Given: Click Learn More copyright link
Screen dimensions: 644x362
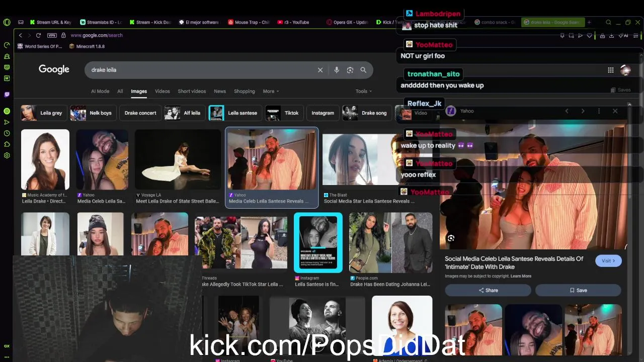Looking at the screenshot, I should click(x=521, y=276).
